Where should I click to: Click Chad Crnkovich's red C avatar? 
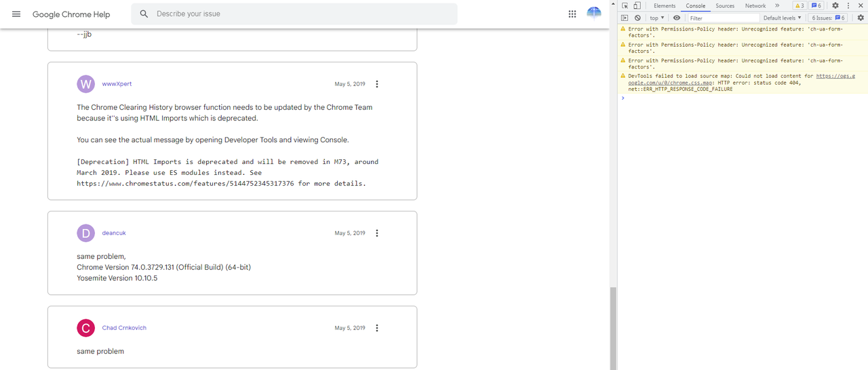tap(86, 328)
